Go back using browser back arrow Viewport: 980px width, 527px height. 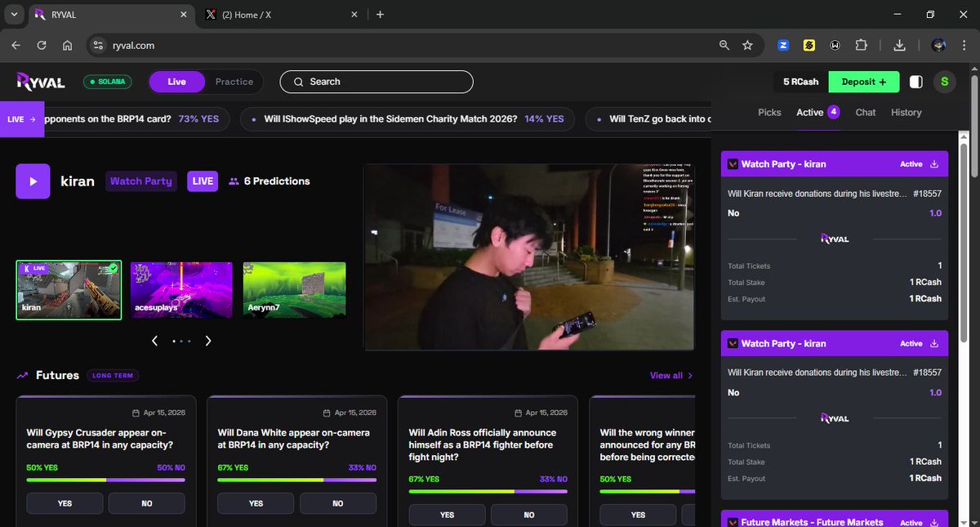pyautogui.click(x=16, y=46)
